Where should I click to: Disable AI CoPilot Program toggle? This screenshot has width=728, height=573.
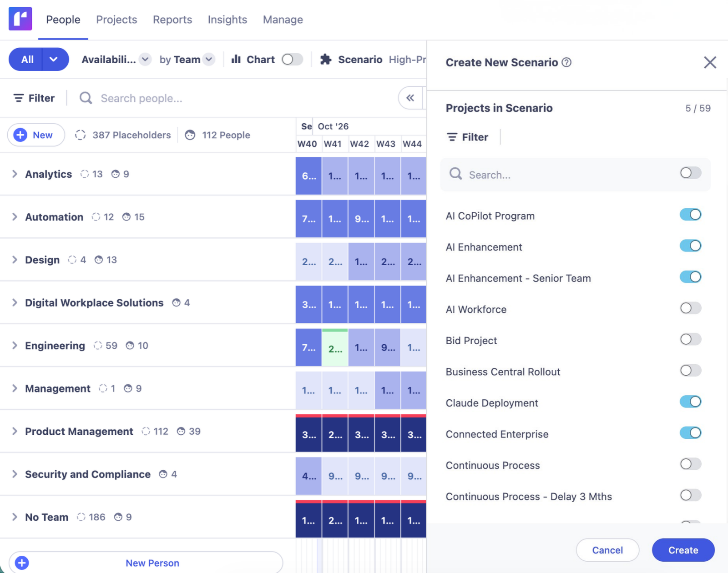[690, 215]
